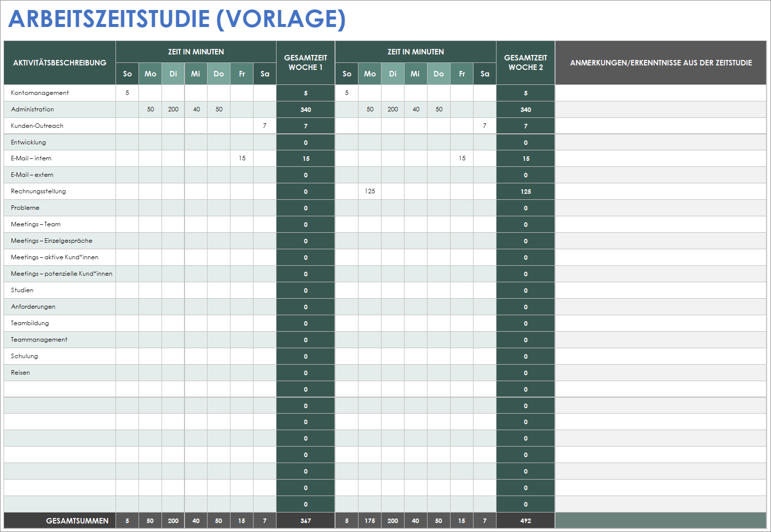Select the 'Rechnungsstellung' activity cell

pos(60,191)
